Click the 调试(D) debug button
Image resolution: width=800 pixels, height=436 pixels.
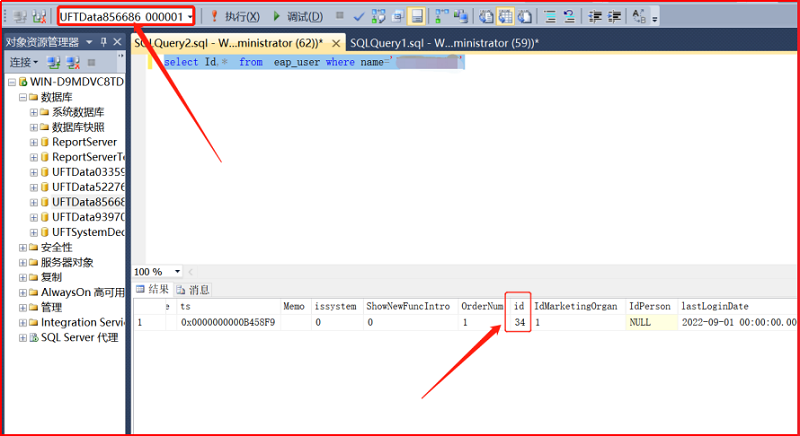(x=297, y=17)
